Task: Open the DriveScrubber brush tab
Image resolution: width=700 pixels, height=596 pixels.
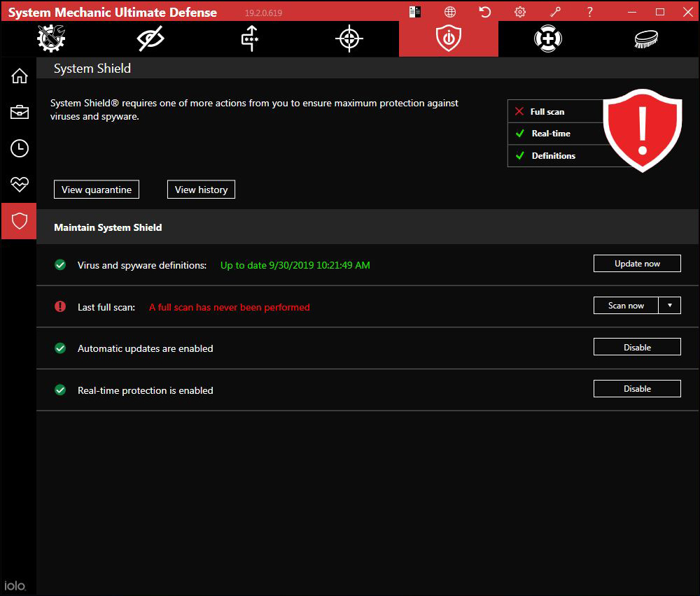Action: [646, 38]
